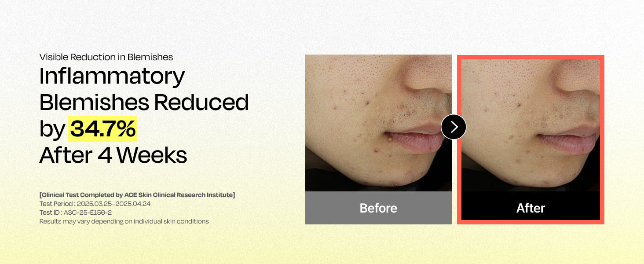
Task: Click the word Inflammatory in the headline
Action: [112, 77]
